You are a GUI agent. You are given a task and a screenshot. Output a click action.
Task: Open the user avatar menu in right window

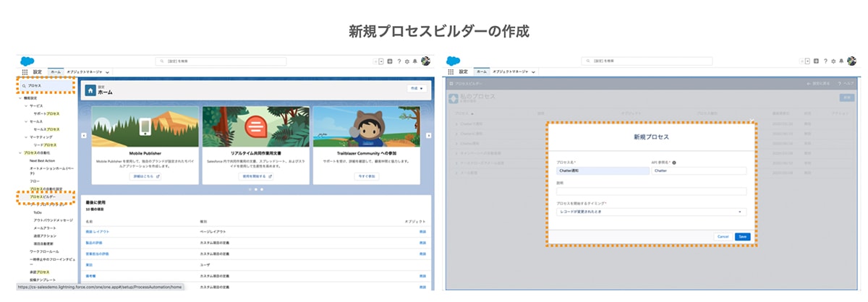click(851, 61)
